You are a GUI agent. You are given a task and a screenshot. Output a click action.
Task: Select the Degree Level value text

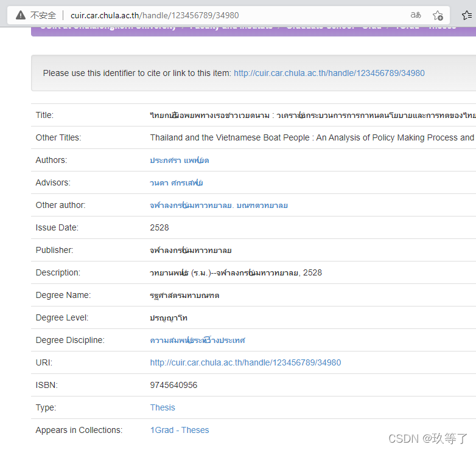[169, 317]
